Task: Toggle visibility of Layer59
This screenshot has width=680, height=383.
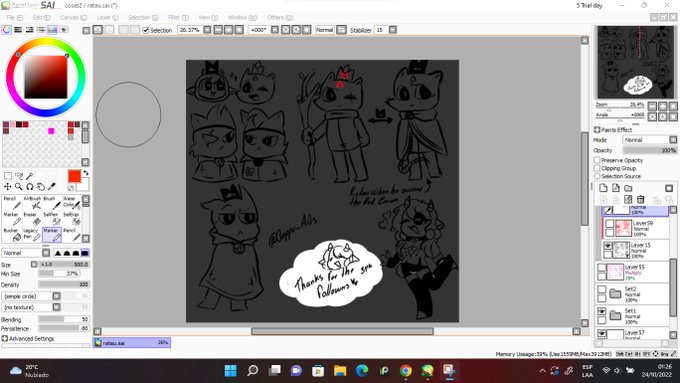Action: click(610, 224)
